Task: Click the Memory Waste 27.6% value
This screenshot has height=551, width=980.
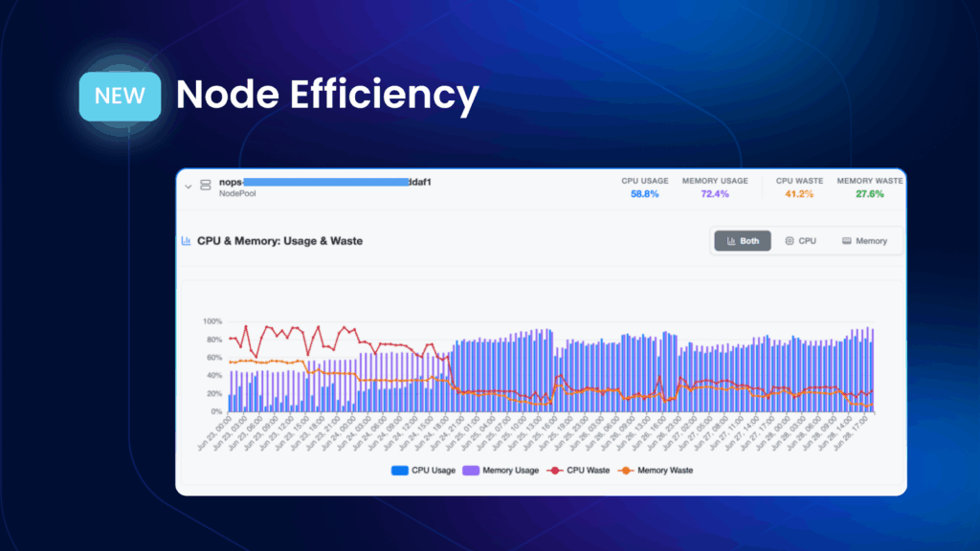Action: pos(869,194)
